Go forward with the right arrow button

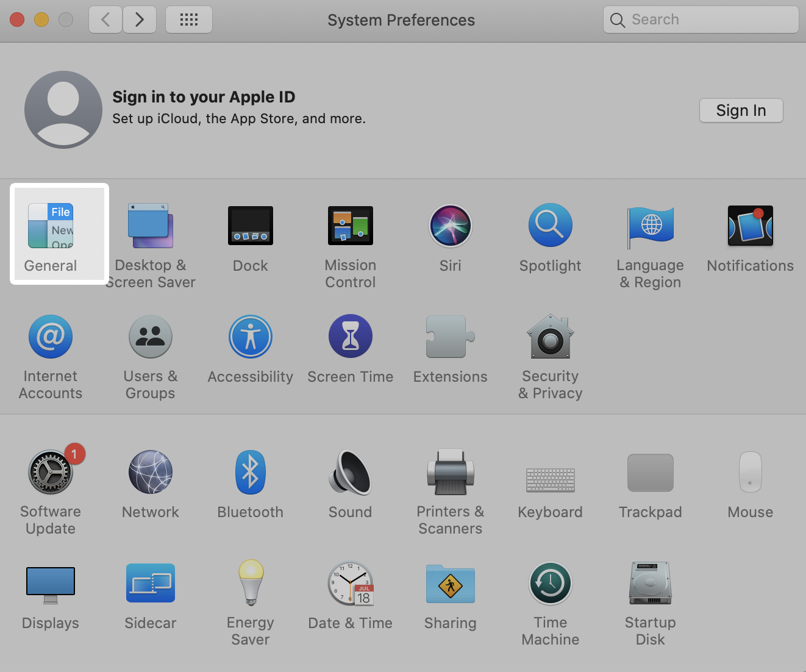point(140,20)
